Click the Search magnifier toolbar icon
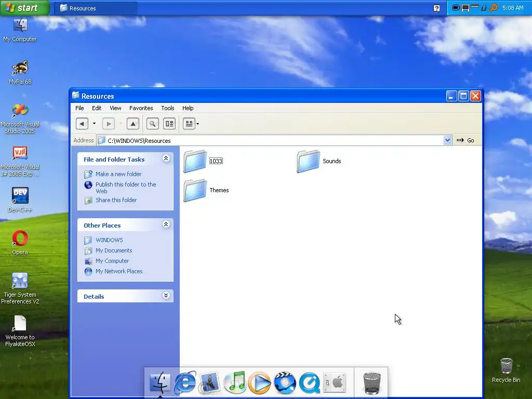Viewport: 532px width, 399px height. 153,124
